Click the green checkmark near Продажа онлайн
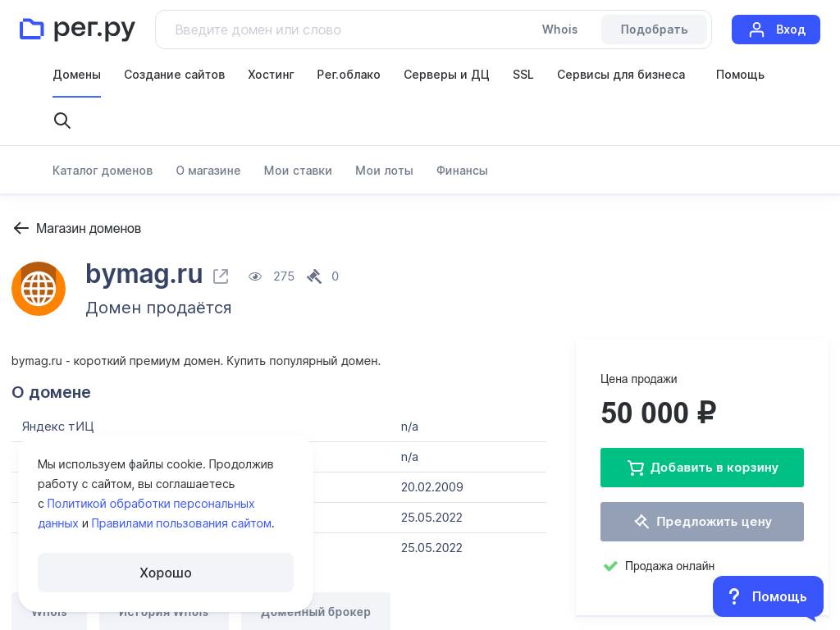 click(610, 566)
